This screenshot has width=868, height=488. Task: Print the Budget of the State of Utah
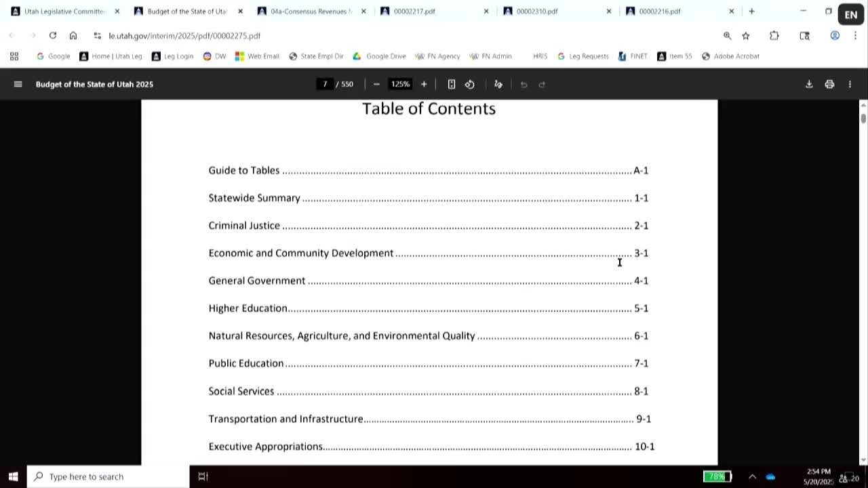click(x=829, y=84)
